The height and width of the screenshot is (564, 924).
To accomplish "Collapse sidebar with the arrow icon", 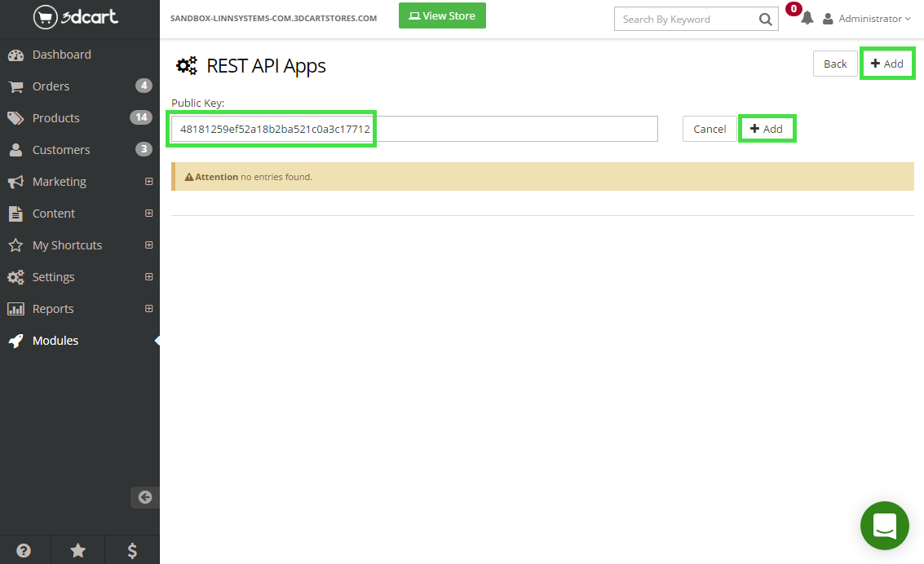I will point(145,497).
